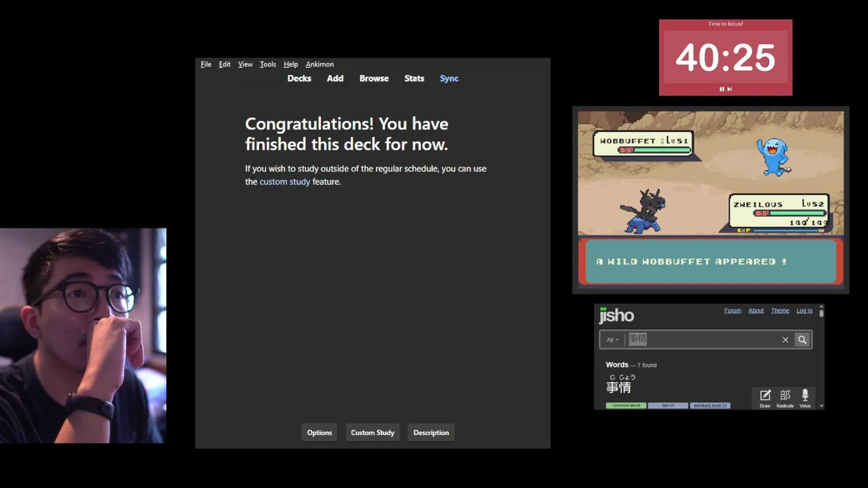
Task: Click the Zweilous EXP bar
Action: click(781, 230)
